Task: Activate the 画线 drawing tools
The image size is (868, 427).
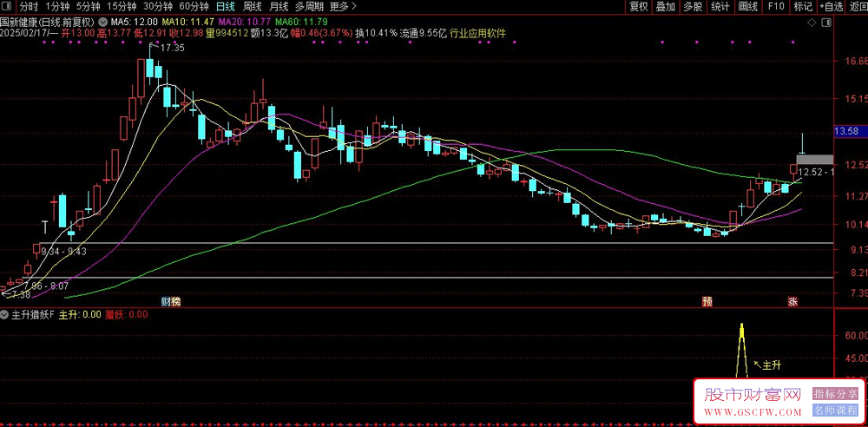Action: pos(748,7)
